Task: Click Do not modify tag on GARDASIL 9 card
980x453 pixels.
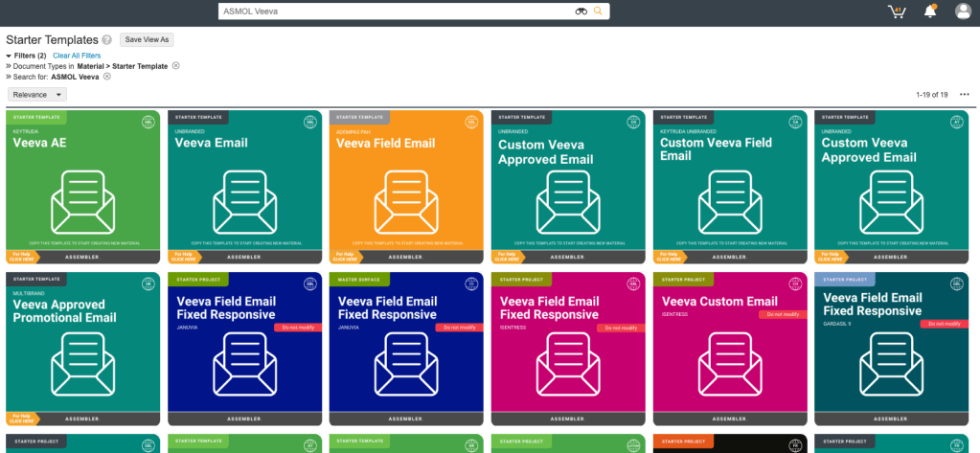Action: (945, 324)
